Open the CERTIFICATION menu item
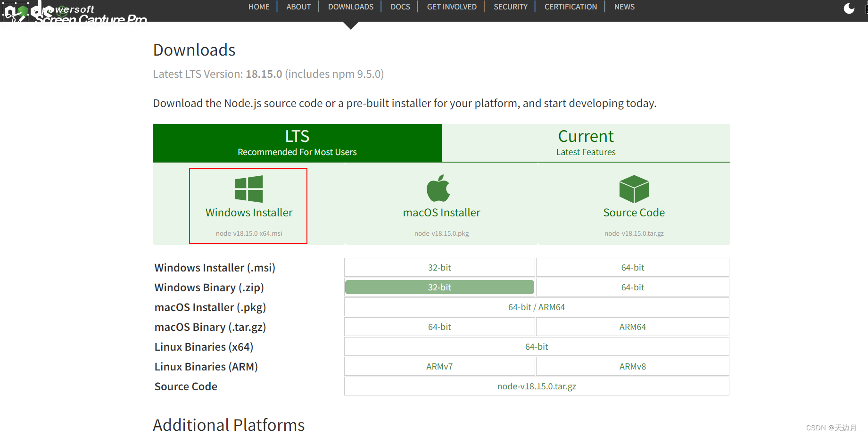 [x=570, y=7]
